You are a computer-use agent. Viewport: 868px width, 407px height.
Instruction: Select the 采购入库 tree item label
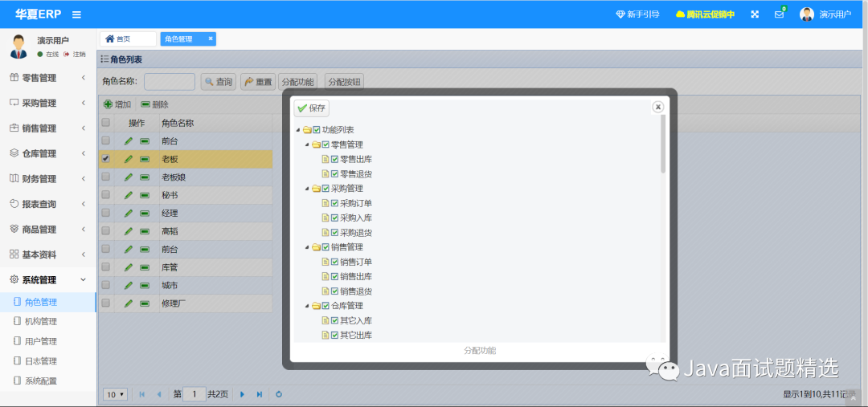(356, 218)
